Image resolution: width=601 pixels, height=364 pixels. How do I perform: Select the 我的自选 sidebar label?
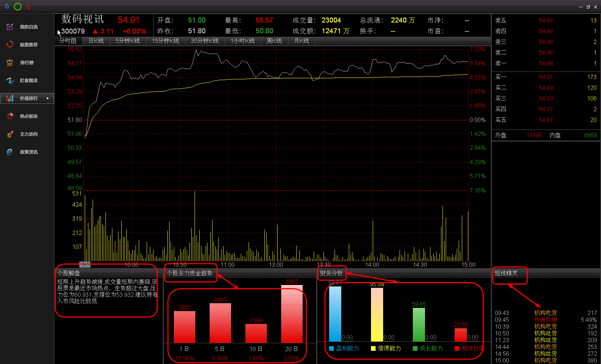(x=29, y=27)
